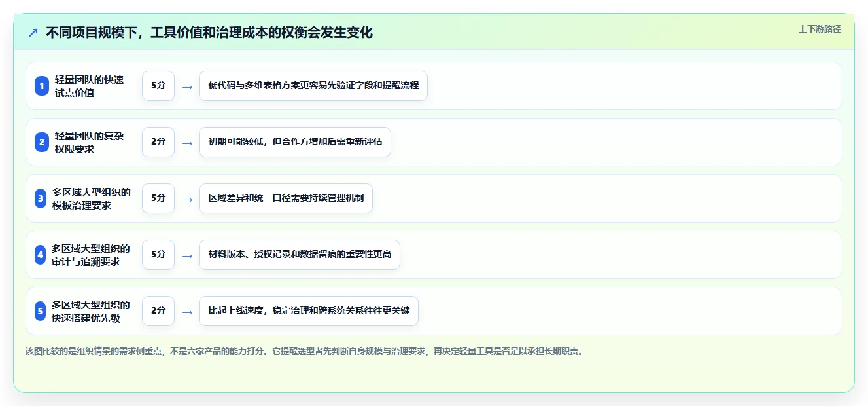This screenshot has width=868, height=406.
Task: Click the arrow after the 快速试点价值 score
Action: pos(187,86)
